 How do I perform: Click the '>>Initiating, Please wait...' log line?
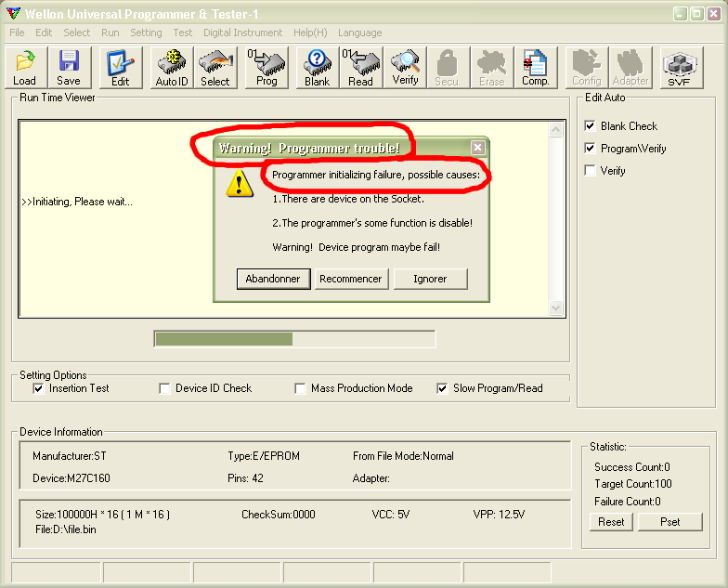point(77,202)
